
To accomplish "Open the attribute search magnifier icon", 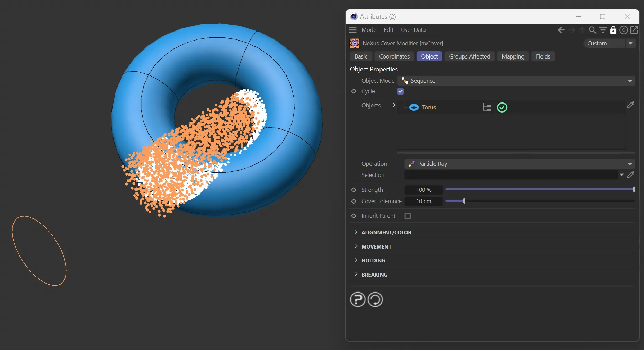I will pos(592,30).
